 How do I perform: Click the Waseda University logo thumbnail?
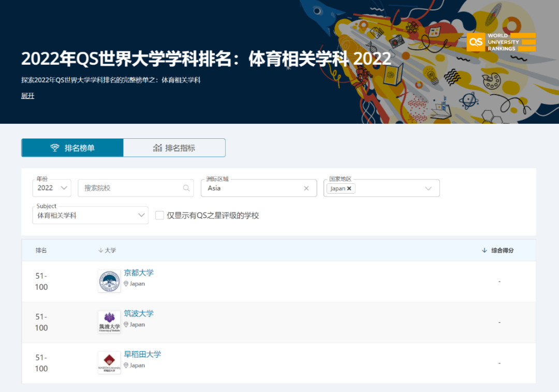109,363
